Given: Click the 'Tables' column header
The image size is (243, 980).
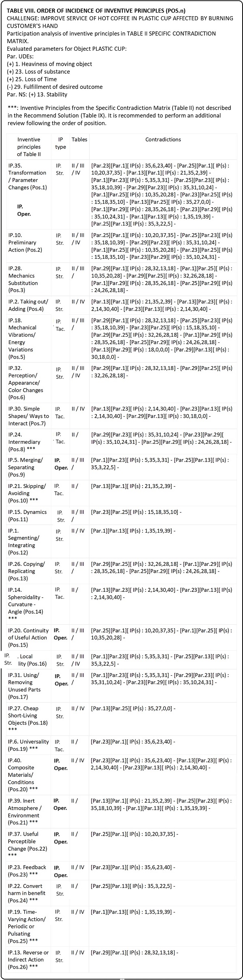Looking at the screenshot, I should click(79, 140).
